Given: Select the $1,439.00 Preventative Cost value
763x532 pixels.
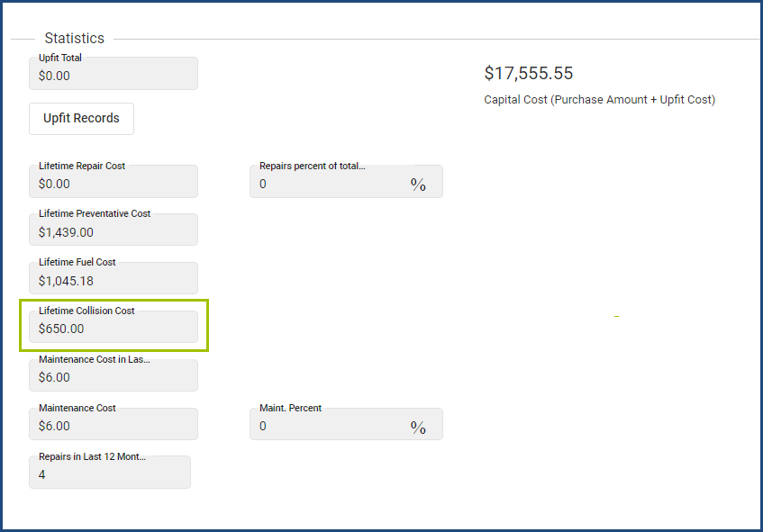Looking at the screenshot, I should click(66, 232).
